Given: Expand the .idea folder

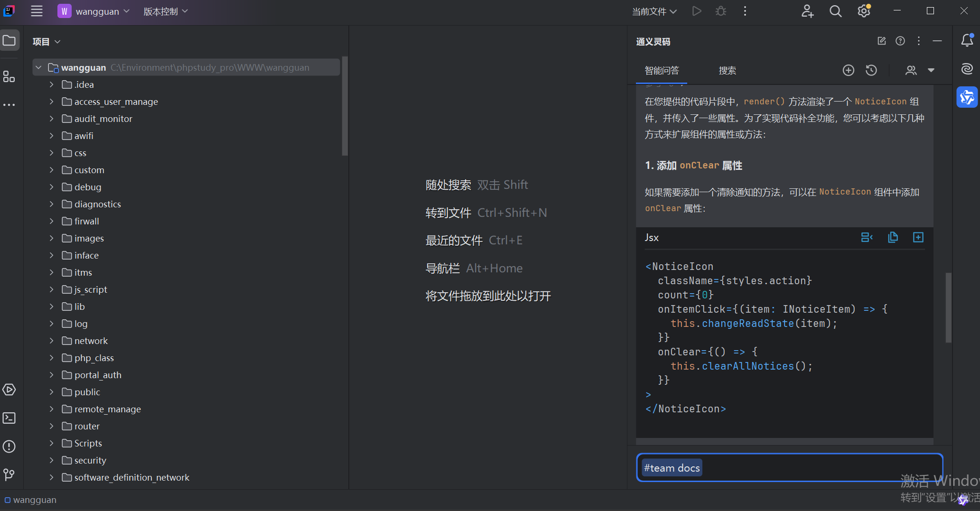Looking at the screenshot, I should (51, 84).
